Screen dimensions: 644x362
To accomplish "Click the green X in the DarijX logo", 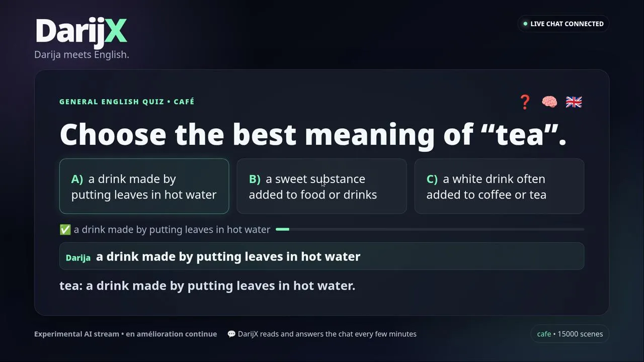I will pyautogui.click(x=116, y=31).
